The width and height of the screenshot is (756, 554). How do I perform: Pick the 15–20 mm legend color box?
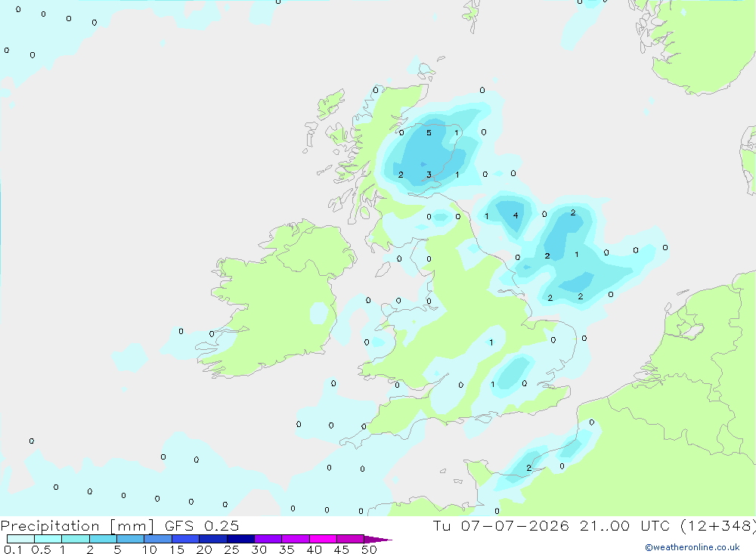tap(185, 539)
